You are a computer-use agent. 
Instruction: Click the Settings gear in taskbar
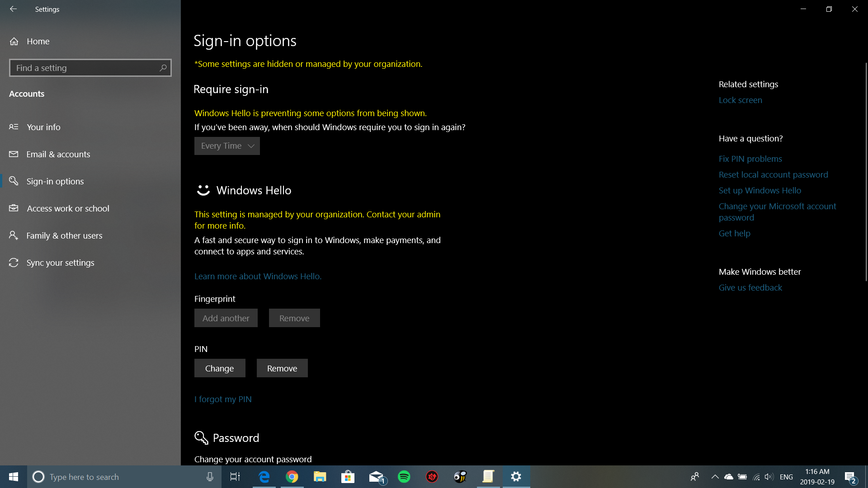(516, 477)
